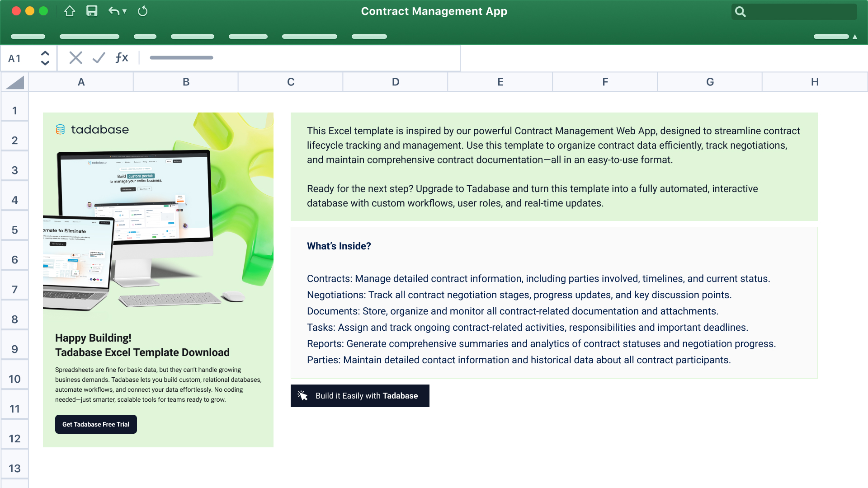Viewport: 868px width, 488px height.
Task: Click the Home icon in title bar
Action: click(x=69, y=11)
